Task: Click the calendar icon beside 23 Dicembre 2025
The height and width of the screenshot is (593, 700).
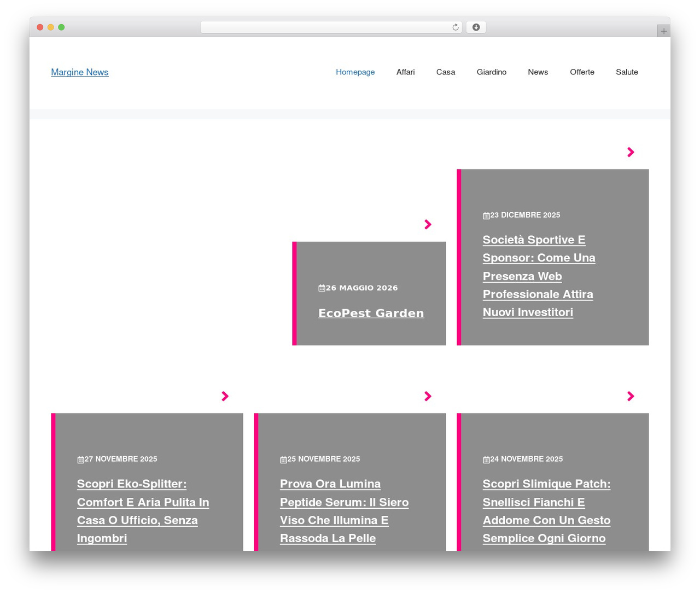Action: [x=486, y=216]
